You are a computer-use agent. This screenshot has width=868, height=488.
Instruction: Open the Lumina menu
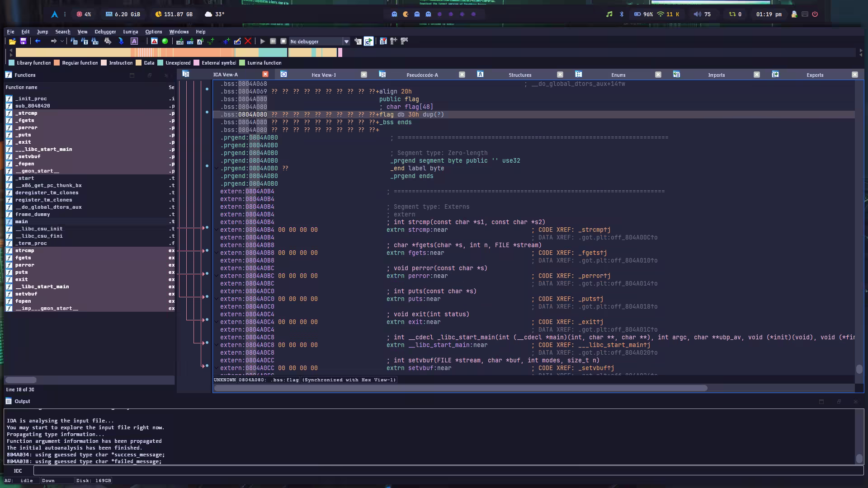(130, 32)
